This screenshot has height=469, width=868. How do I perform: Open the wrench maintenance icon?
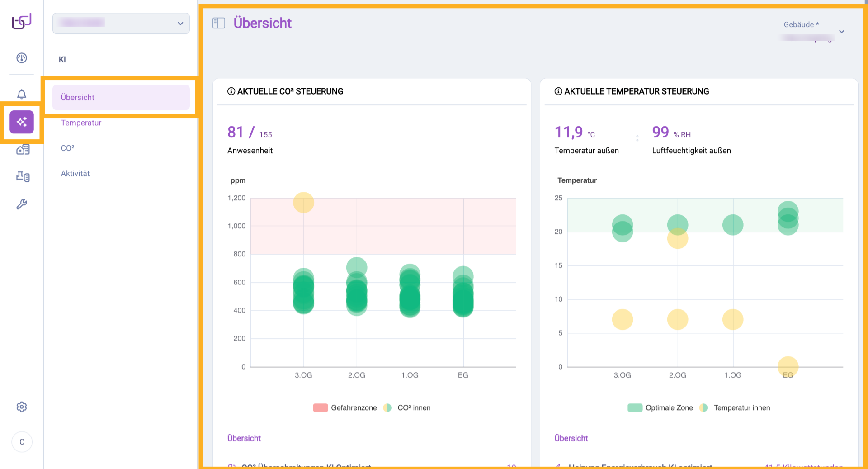22,204
